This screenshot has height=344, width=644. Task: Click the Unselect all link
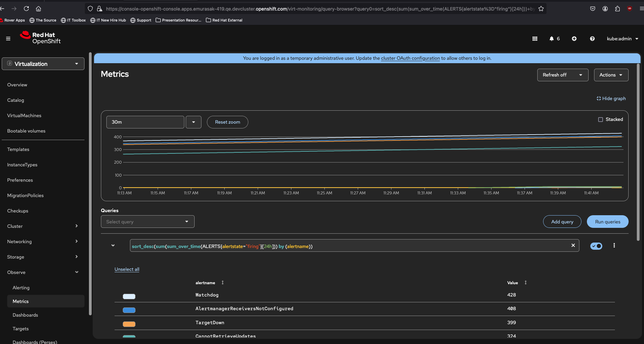click(x=127, y=269)
